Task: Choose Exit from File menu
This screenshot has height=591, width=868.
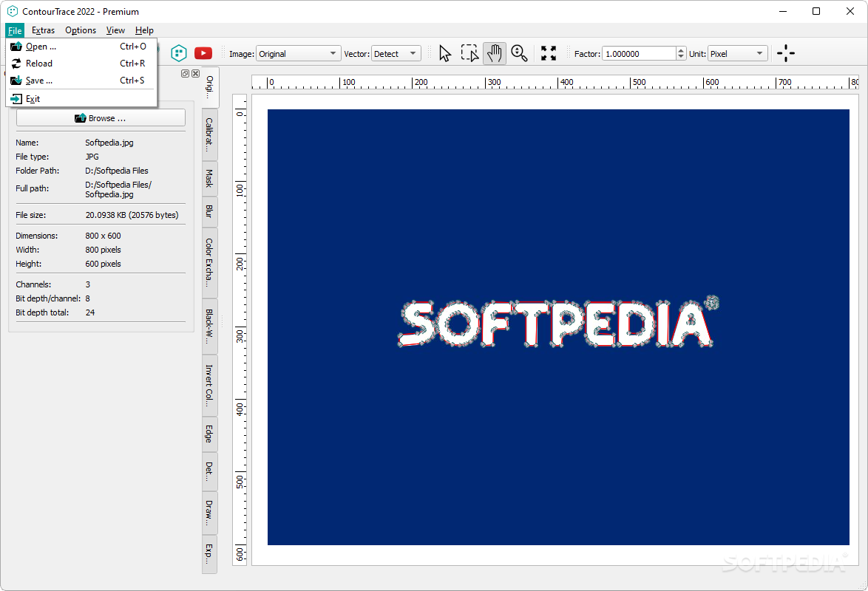Action: pos(81,98)
